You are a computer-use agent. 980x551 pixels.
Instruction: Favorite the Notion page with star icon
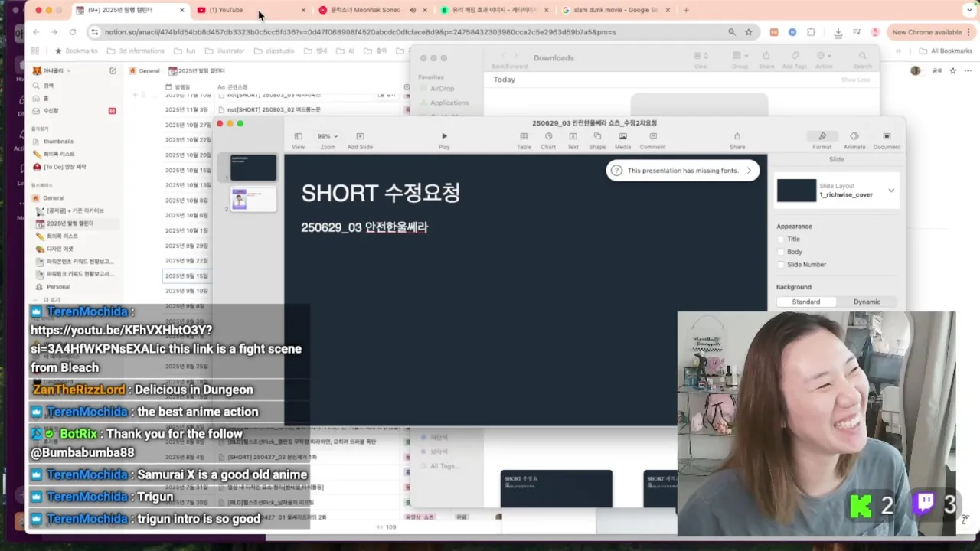click(953, 70)
